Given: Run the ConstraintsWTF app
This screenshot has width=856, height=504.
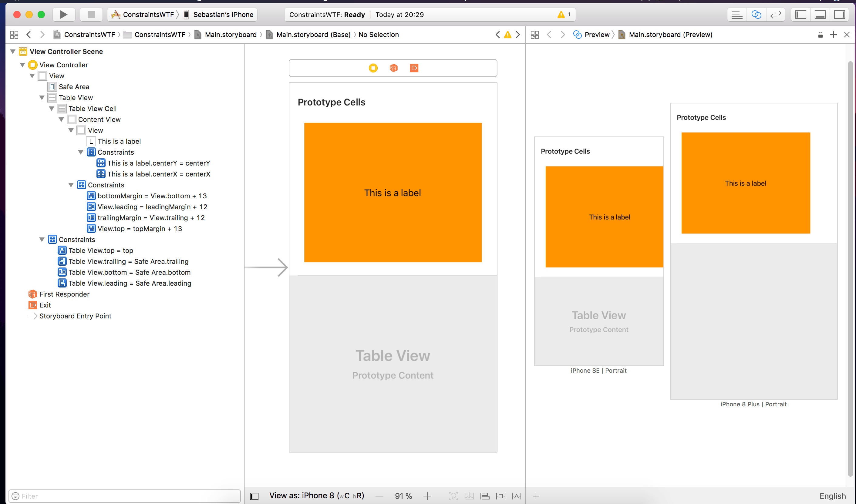Looking at the screenshot, I should pos(63,14).
